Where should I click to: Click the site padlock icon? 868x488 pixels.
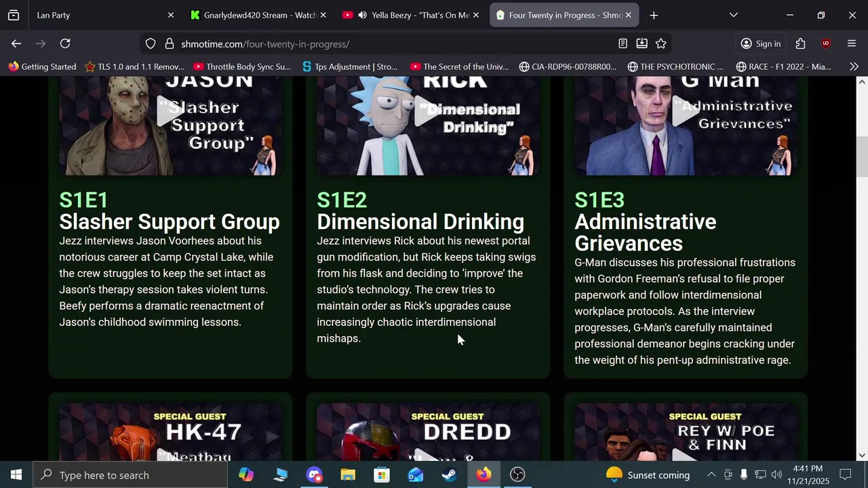pyautogui.click(x=170, y=43)
